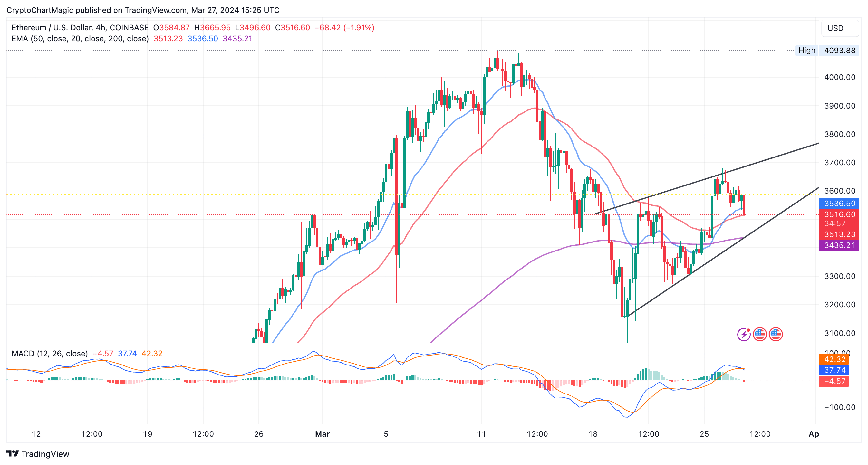The height and width of the screenshot is (465, 868).
Task: Select the Ethereum / U.S. Dollar symbol title
Action: pos(80,28)
